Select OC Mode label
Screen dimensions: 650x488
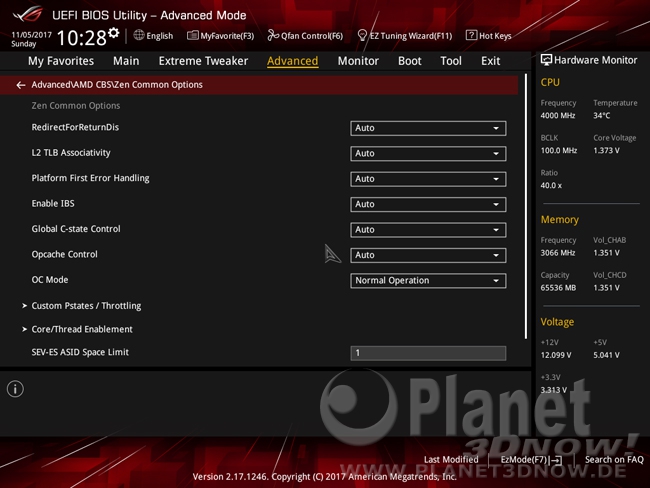click(x=50, y=280)
